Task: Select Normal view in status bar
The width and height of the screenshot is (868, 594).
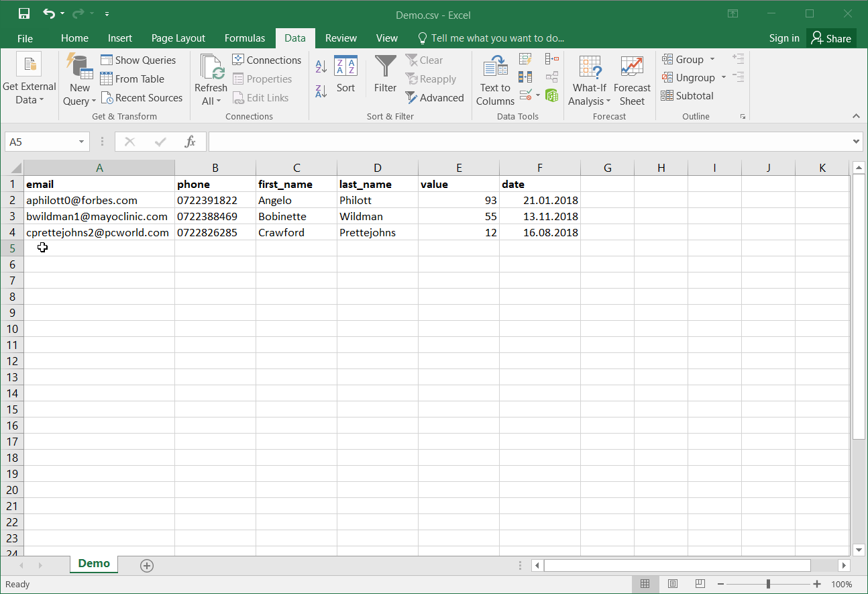Action: [x=645, y=584]
